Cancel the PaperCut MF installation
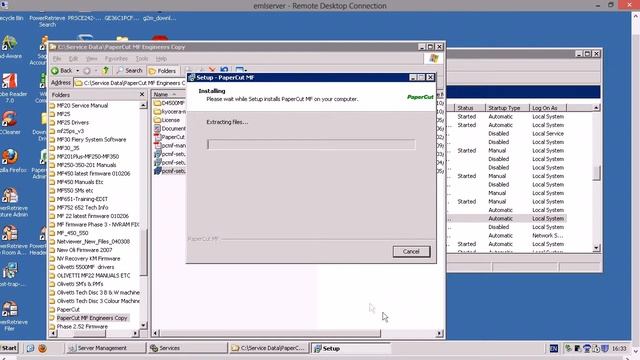 (411, 251)
